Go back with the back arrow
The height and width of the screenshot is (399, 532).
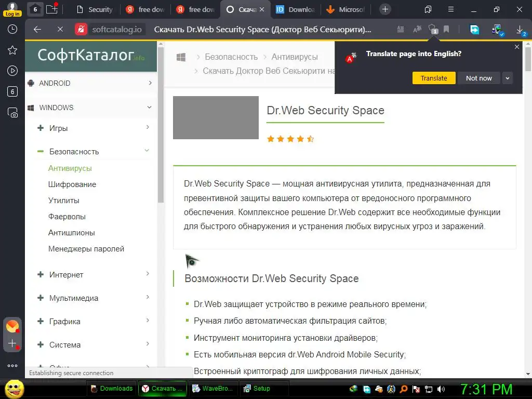tap(37, 30)
